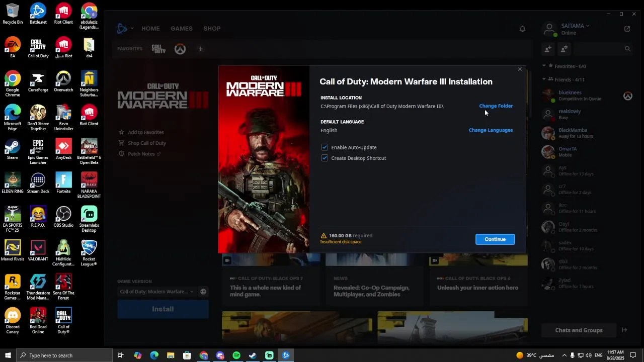Click Overwatch icon beside blueknees
The height and width of the screenshot is (362, 644).
pyautogui.click(x=627, y=96)
